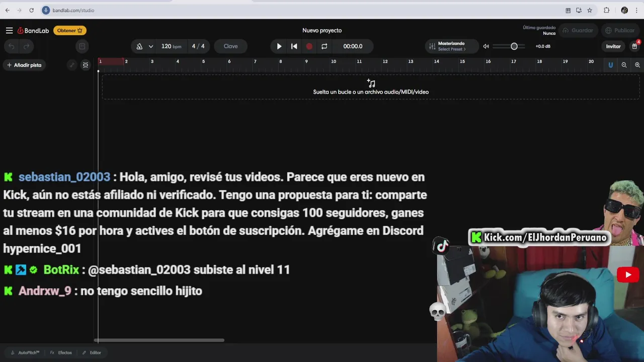Zoom in the timeline
This screenshot has height=362, width=644.
637,65
